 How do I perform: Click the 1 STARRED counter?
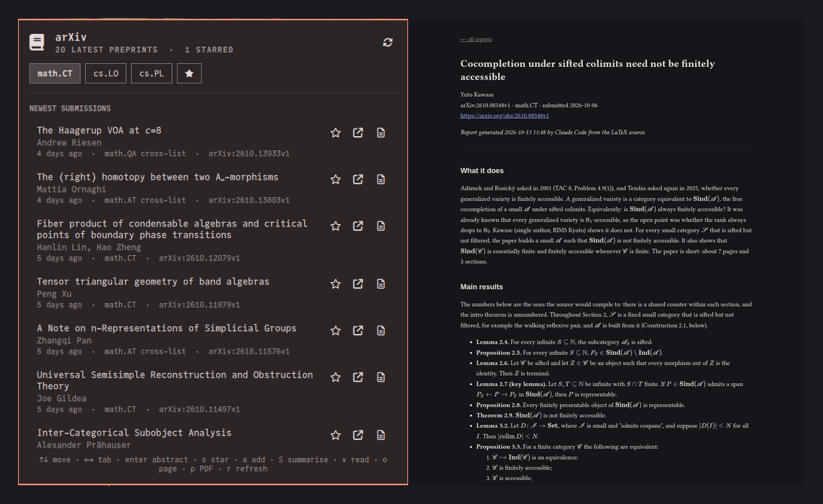tap(209, 50)
